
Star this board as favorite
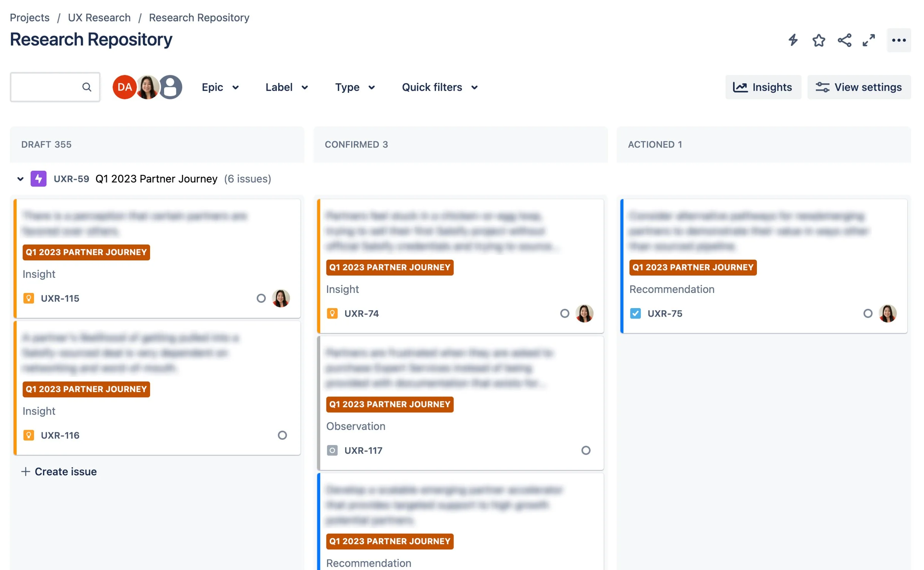[x=819, y=40]
